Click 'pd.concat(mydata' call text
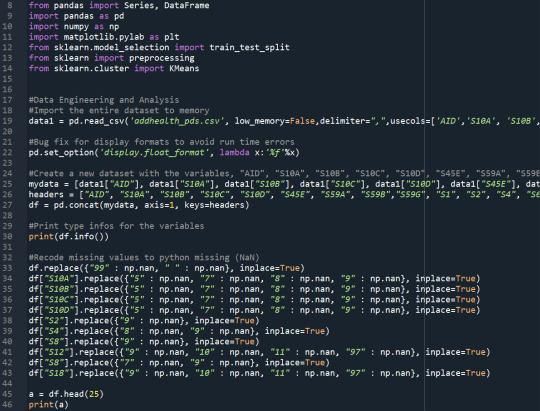 94,205
